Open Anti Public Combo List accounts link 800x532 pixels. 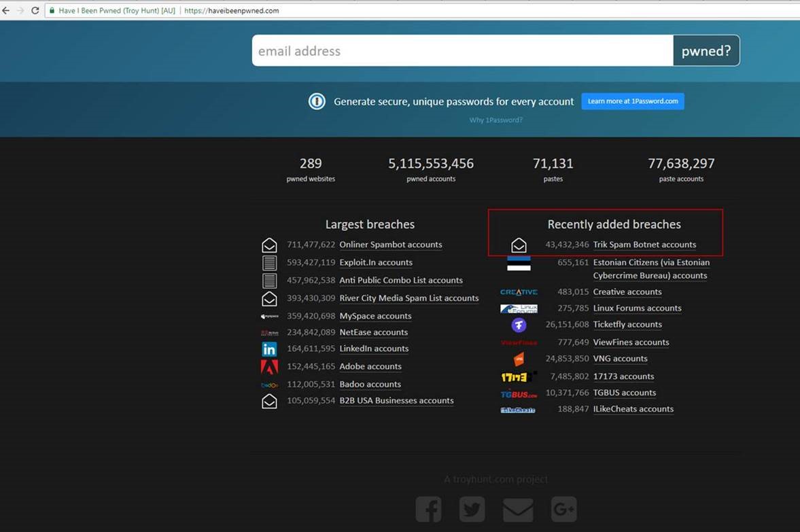(401, 281)
